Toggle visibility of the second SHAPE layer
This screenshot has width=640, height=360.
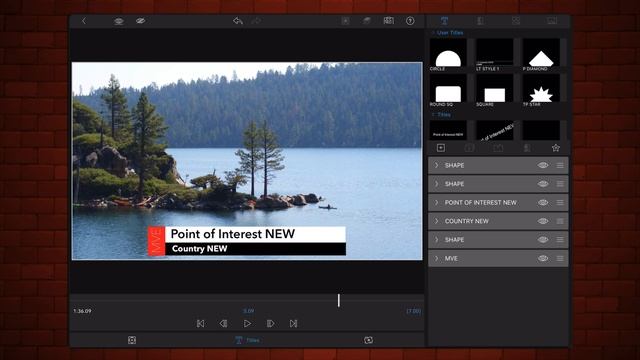tap(543, 184)
